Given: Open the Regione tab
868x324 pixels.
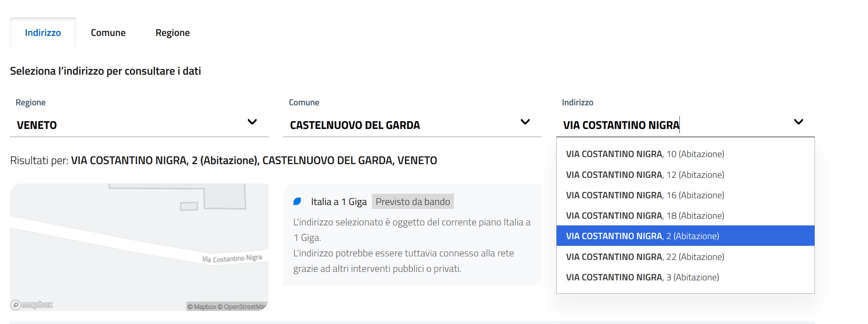Looking at the screenshot, I should click(172, 33).
